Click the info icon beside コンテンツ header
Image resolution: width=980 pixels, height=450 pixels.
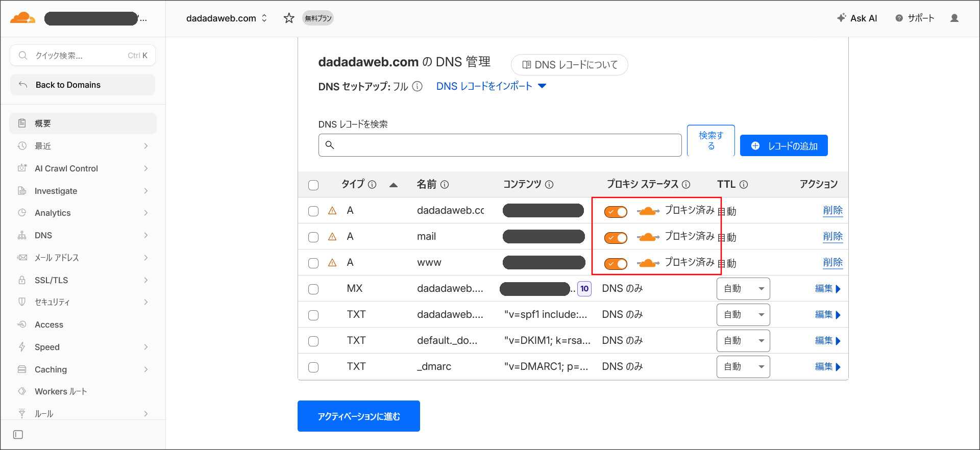[x=549, y=185]
